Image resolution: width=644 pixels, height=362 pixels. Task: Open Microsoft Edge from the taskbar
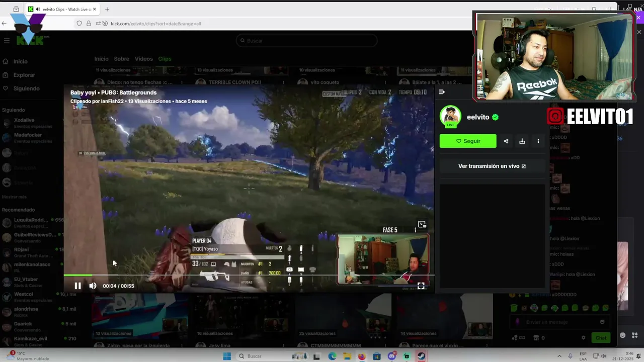coord(332,356)
